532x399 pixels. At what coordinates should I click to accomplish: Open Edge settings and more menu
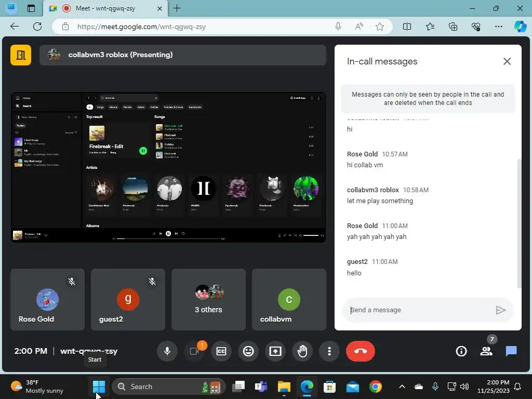click(x=498, y=26)
